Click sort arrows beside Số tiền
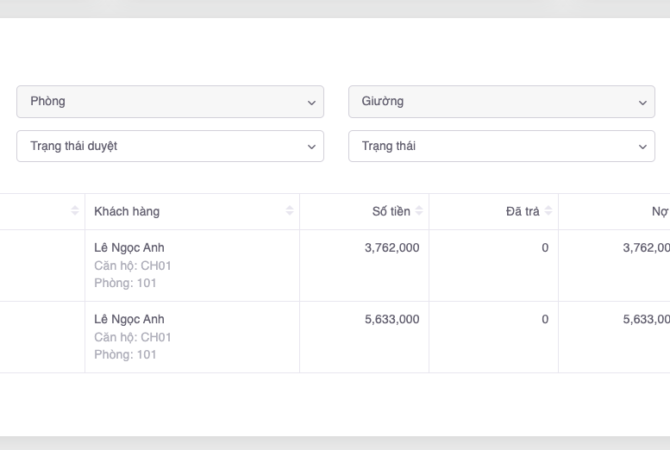Viewport: 670px width, 450px height. (x=419, y=211)
